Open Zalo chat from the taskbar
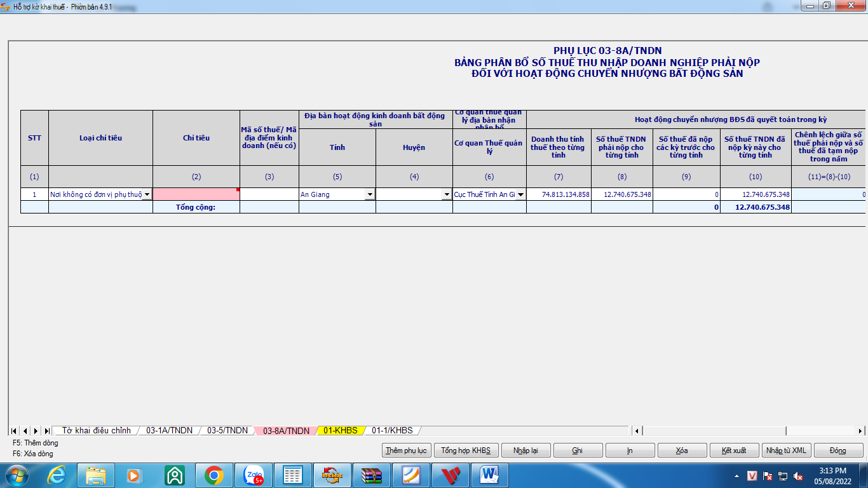 coord(254,475)
